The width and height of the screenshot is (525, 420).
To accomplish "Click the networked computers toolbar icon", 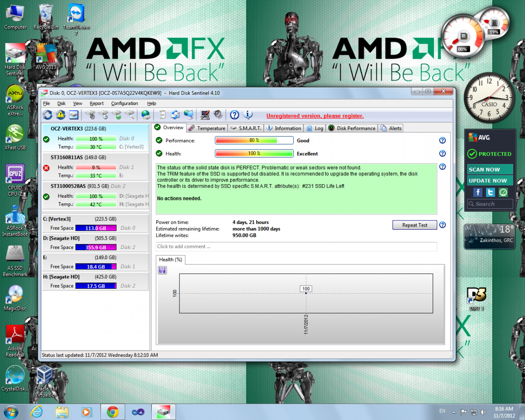I will tap(189, 115).
